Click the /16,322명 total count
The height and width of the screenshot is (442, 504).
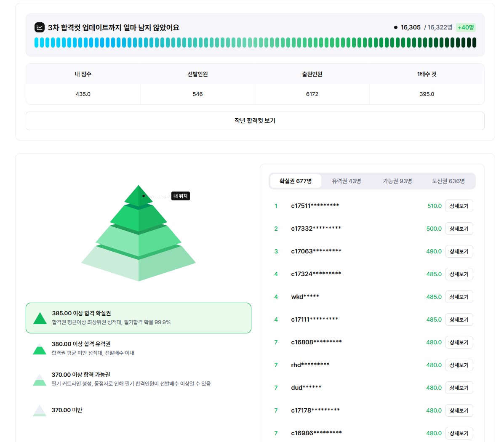[x=438, y=27]
